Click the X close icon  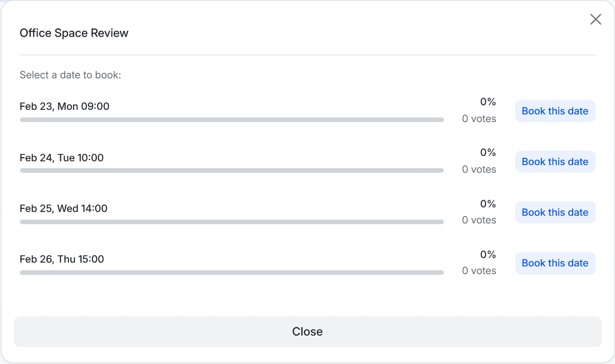[x=596, y=19]
